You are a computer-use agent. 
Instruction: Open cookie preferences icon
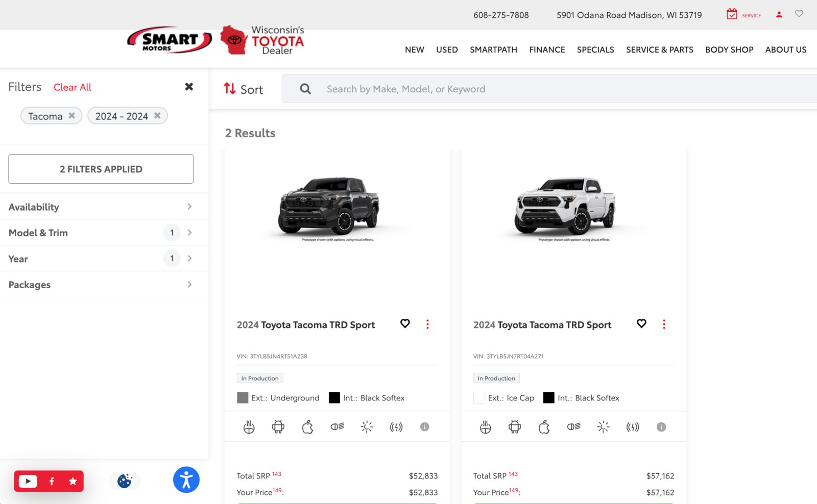point(125,481)
